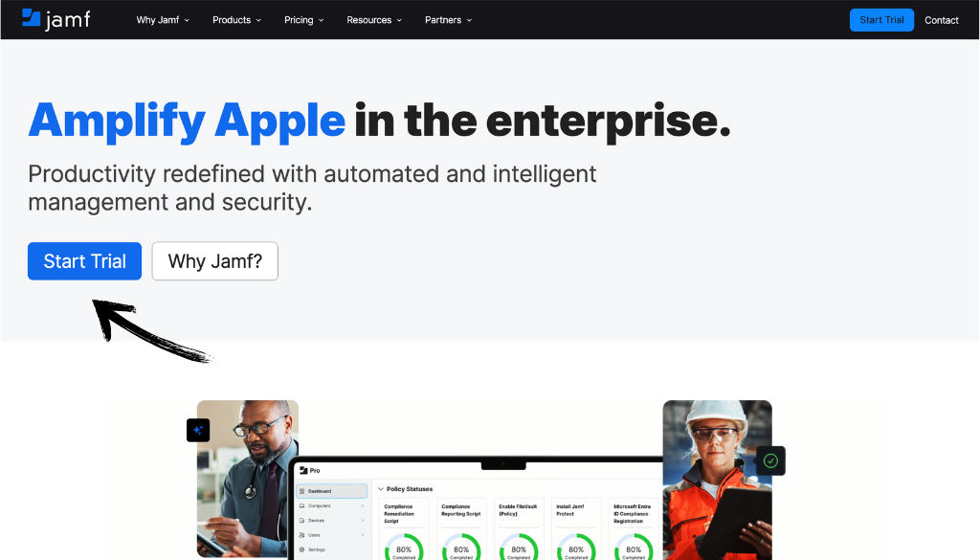The width and height of the screenshot is (980, 560).
Task: Open the Contact link
Action: click(941, 19)
